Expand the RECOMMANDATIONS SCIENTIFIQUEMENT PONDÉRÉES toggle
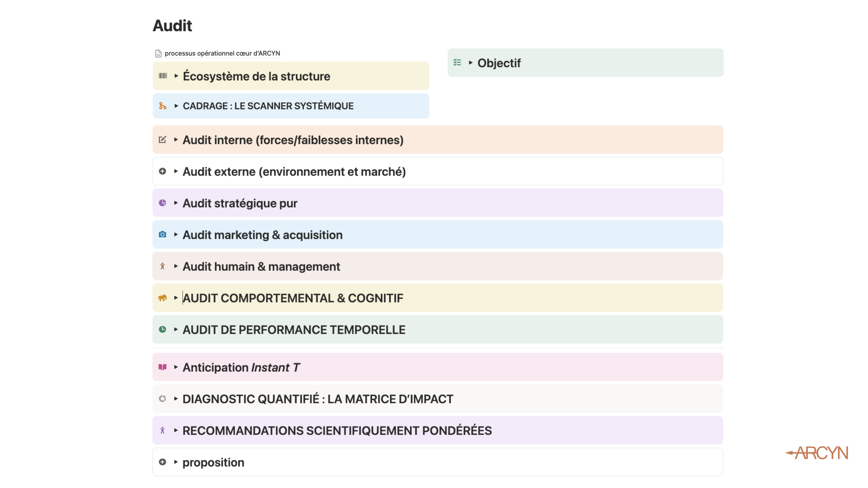 tap(176, 430)
